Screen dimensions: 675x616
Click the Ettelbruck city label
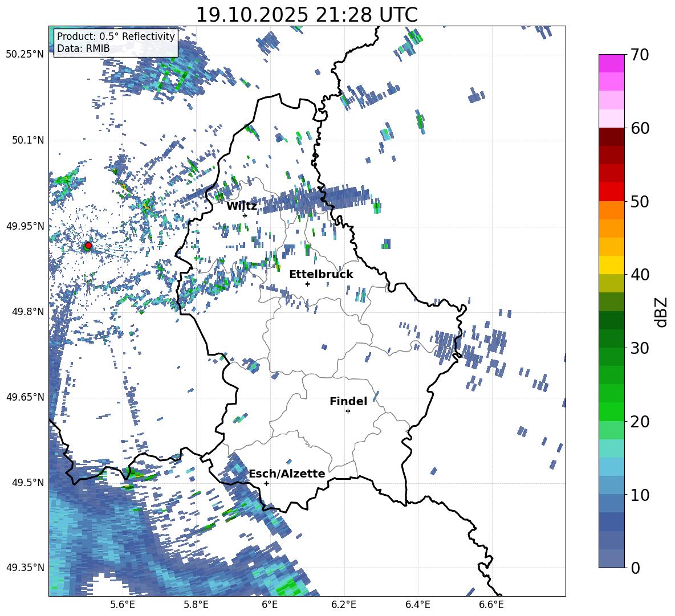[321, 275]
